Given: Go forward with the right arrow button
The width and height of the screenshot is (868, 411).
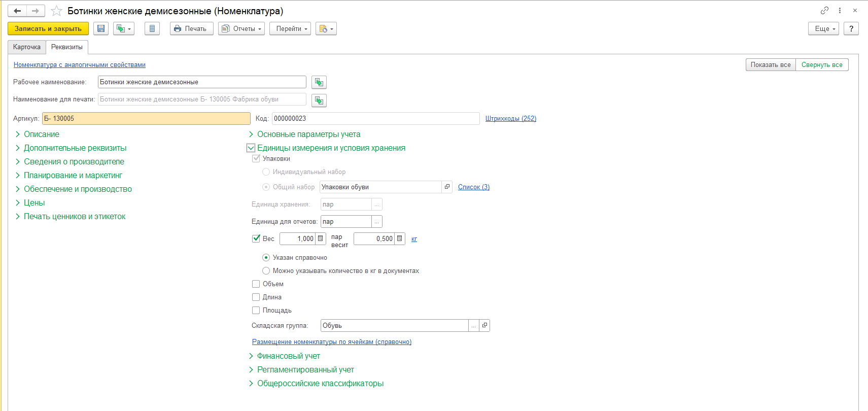Looking at the screenshot, I should point(36,11).
